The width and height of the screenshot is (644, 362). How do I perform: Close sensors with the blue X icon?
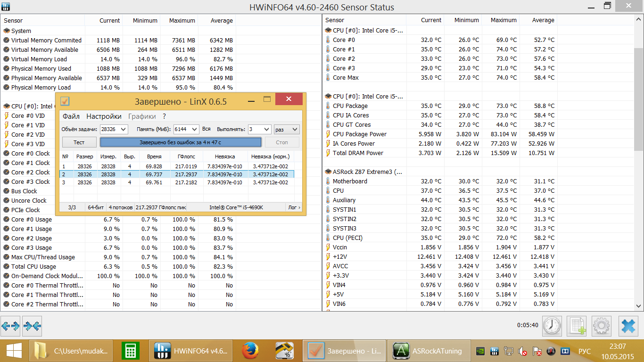[x=628, y=326]
